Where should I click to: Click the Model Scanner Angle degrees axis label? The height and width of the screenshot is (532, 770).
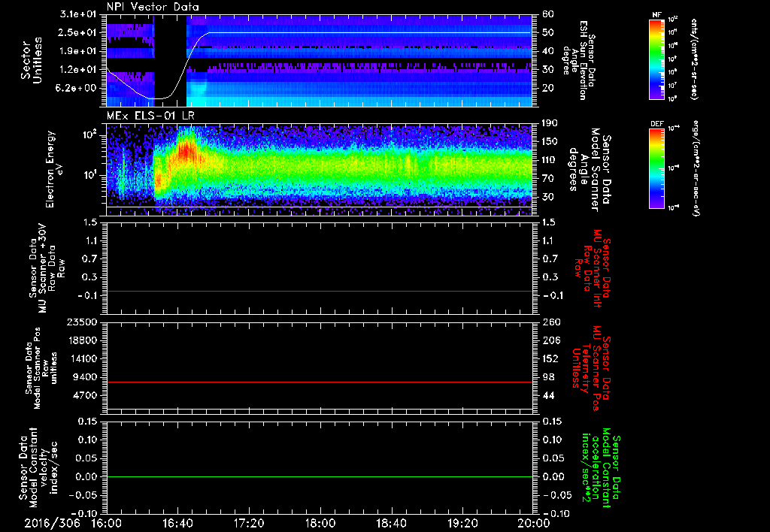[590, 169]
